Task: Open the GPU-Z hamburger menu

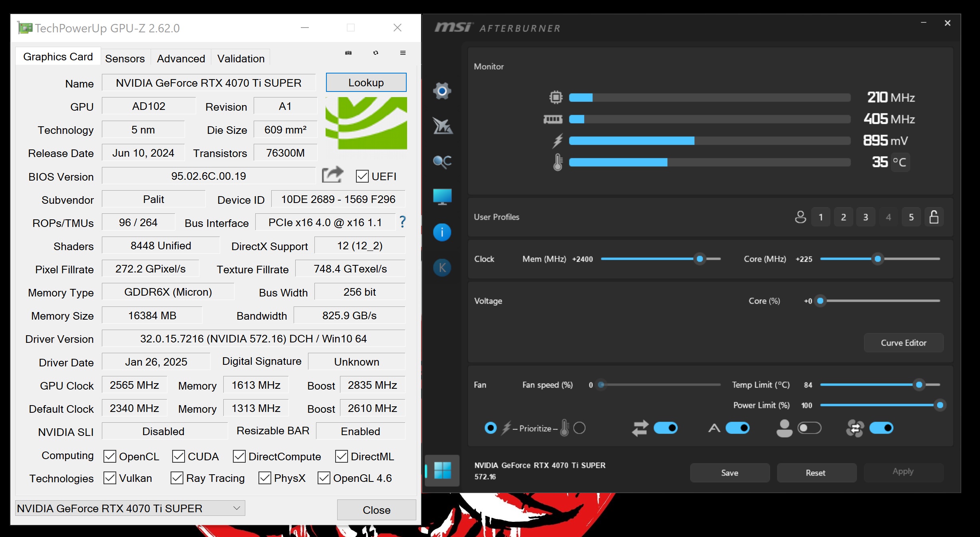Action: (x=403, y=53)
